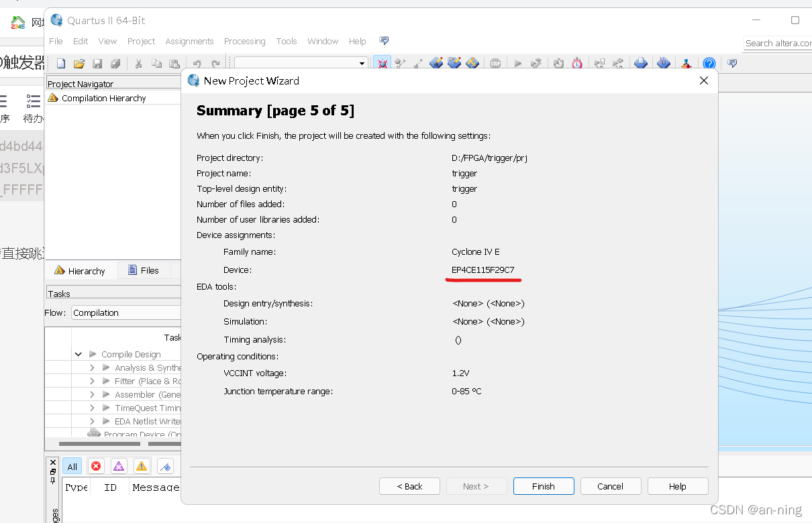Click the ID column header
This screenshot has height=523, width=812.
[x=110, y=487]
